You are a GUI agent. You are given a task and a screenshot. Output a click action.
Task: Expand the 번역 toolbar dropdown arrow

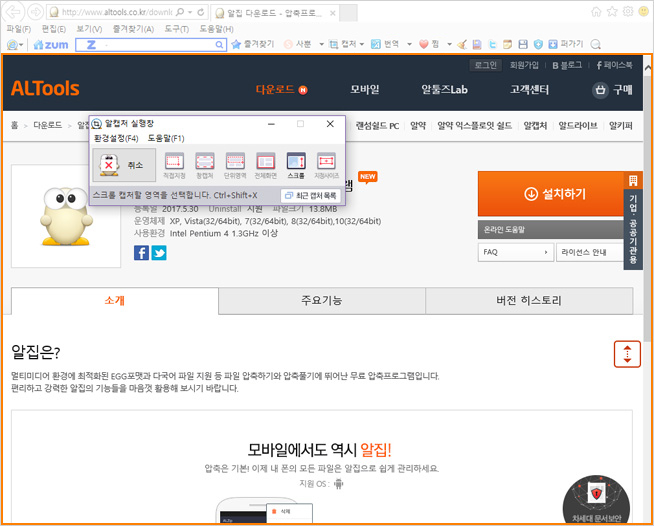point(410,44)
